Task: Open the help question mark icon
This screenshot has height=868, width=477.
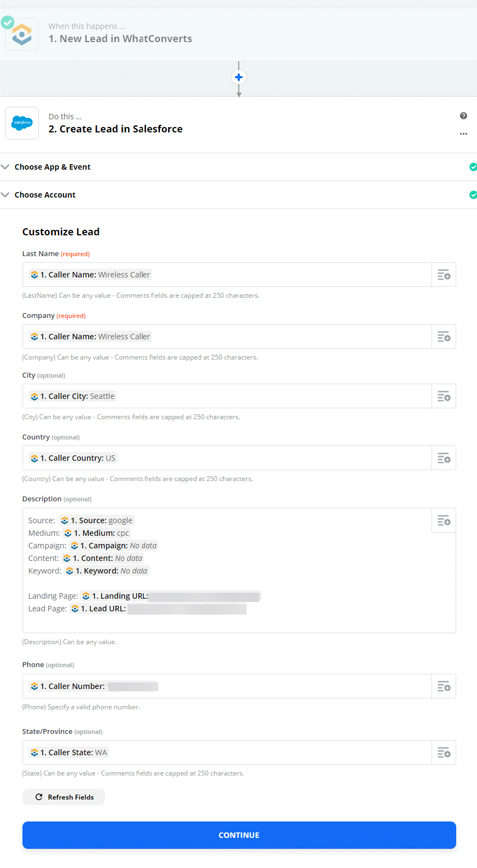Action: coord(463,116)
